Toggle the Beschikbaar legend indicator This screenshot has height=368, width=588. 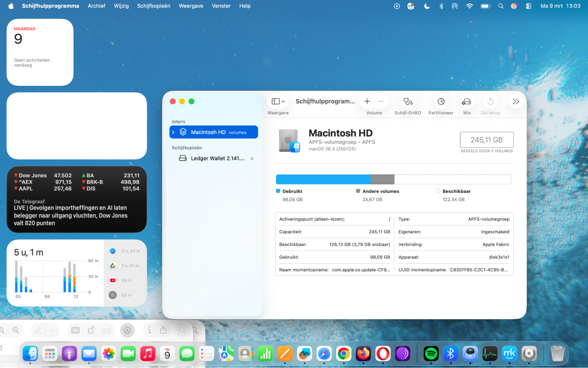[438, 191]
